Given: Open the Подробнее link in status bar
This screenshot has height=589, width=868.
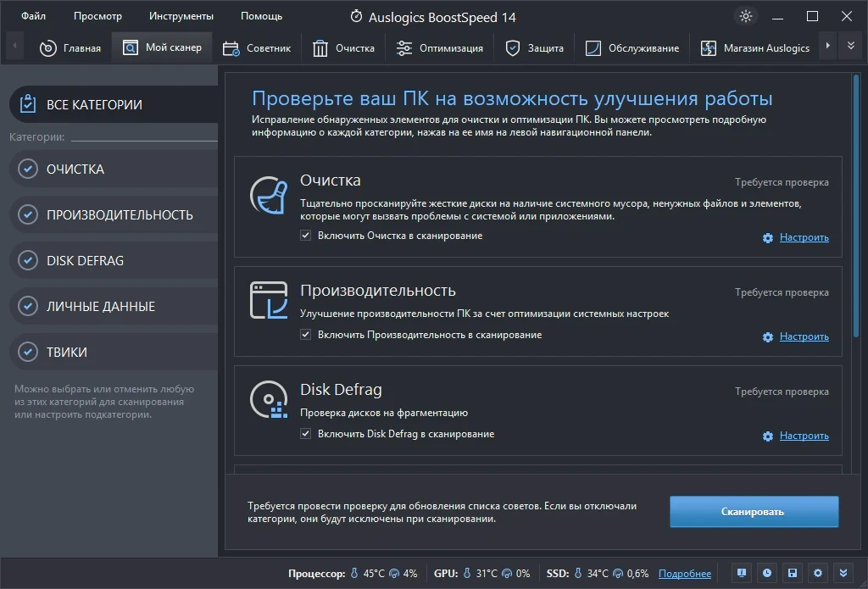Looking at the screenshot, I should (x=685, y=574).
